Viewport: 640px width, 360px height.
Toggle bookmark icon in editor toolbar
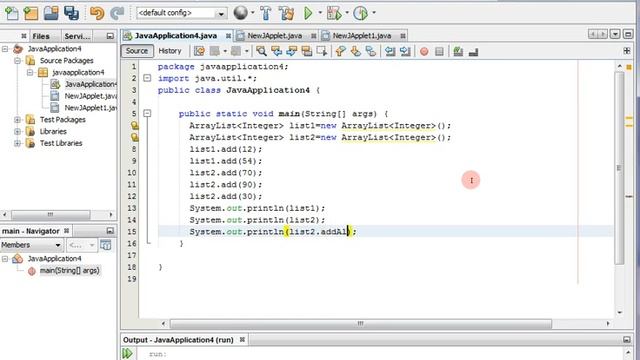coord(371,51)
